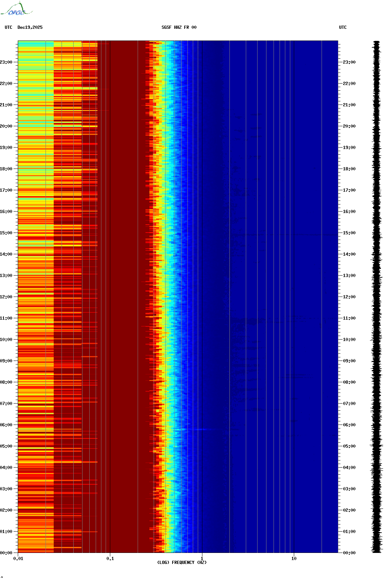Click the right-axis 20:00 label
Image resolution: width=392 pixels, height=581 pixels.
pyautogui.click(x=349, y=126)
